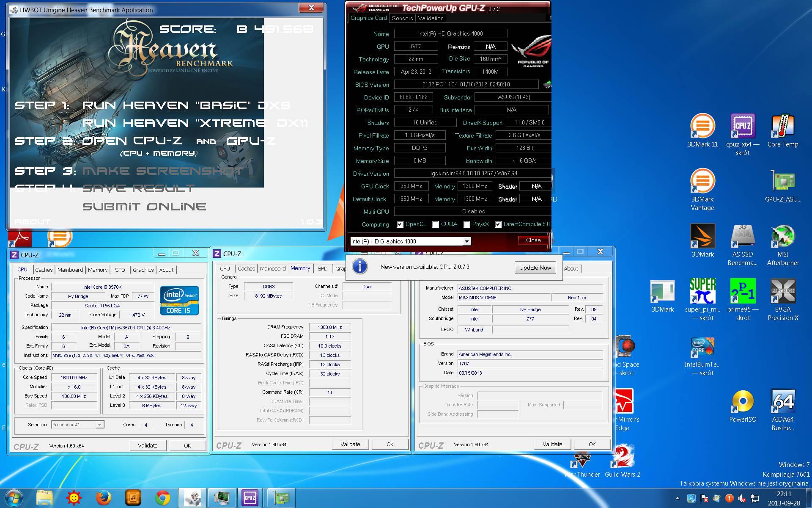Click the Intel Core i5 inside logo
Viewport: 812px width, 508px height.
click(x=179, y=300)
